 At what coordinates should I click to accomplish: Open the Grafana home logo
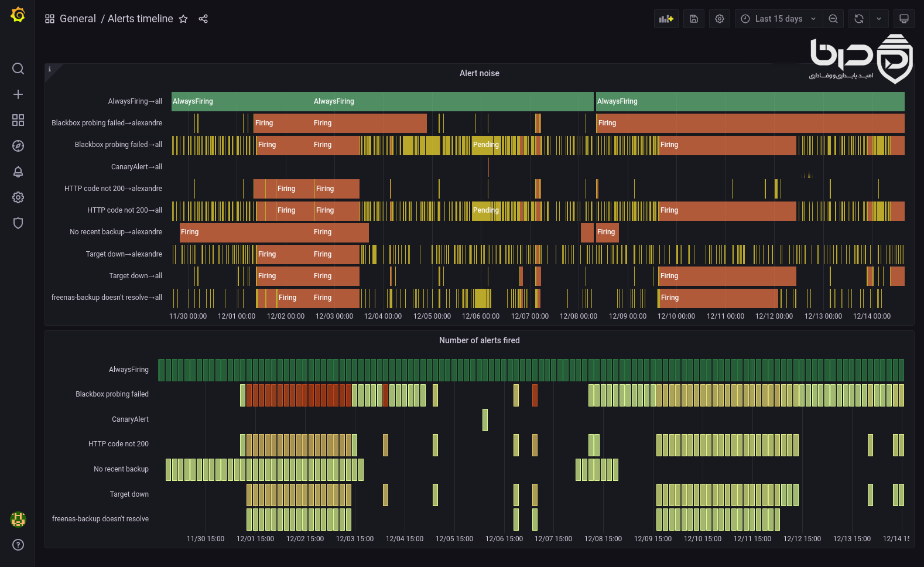pyautogui.click(x=18, y=15)
